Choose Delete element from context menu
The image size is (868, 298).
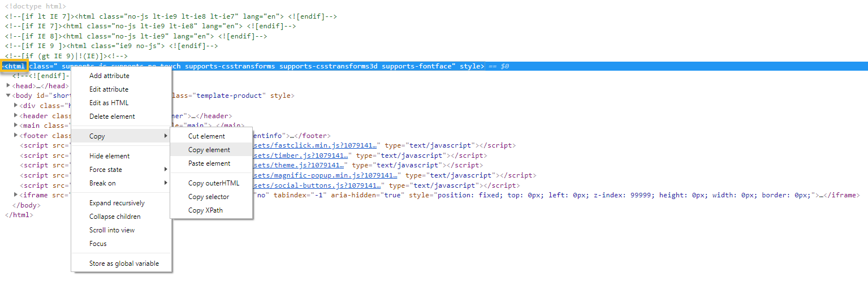tap(121, 116)
